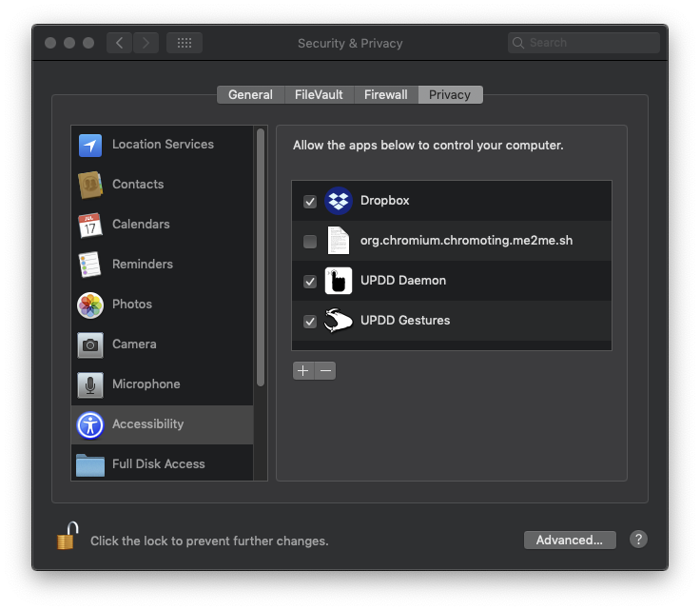Image resolution: width=700 pixels, height=610 pixels.
Task: Click the Contacts address book icon
Action: point(90,185)
